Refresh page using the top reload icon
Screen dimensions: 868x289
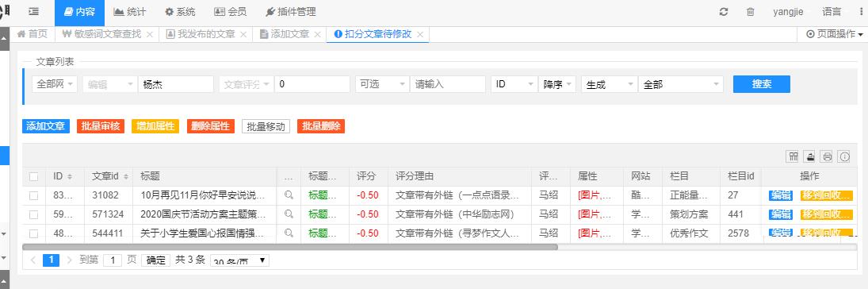[x=723, y=12]
